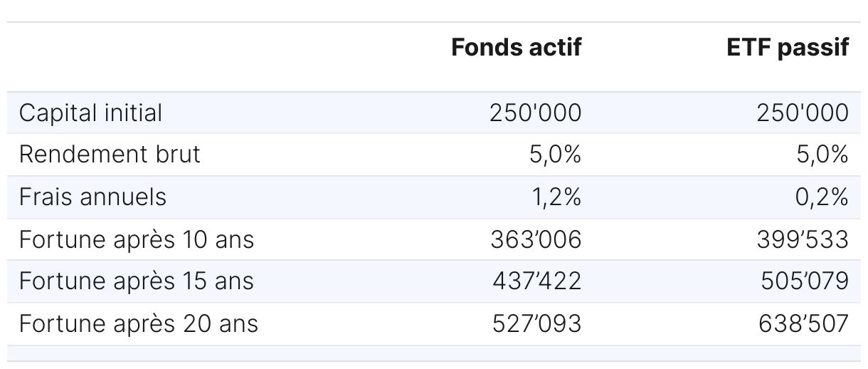Click the Fonds actif column header

pyautogui.click(x=516, y=47)
